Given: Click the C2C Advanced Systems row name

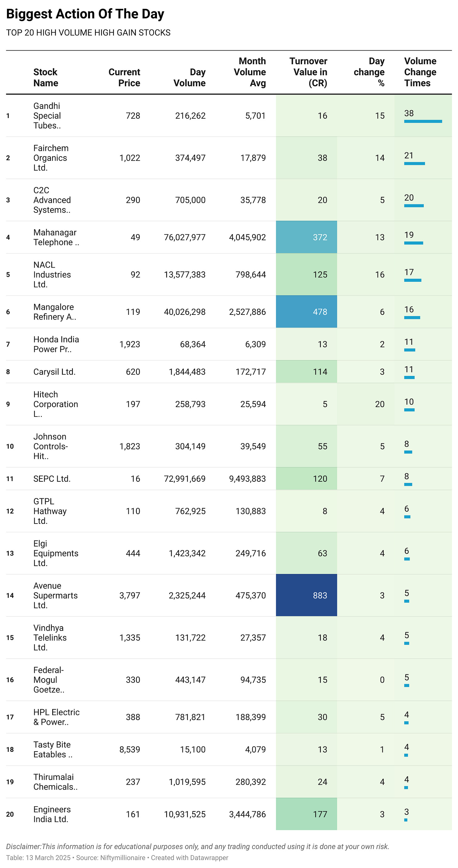Looking at the screenshot, I should pyautogui.click(x=52, y=200).
